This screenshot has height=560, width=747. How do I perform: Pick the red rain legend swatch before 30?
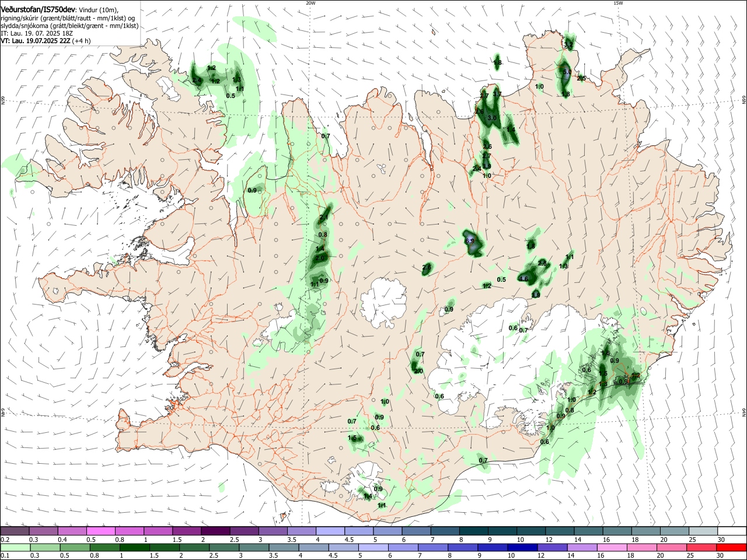click(x=731, y=548)
